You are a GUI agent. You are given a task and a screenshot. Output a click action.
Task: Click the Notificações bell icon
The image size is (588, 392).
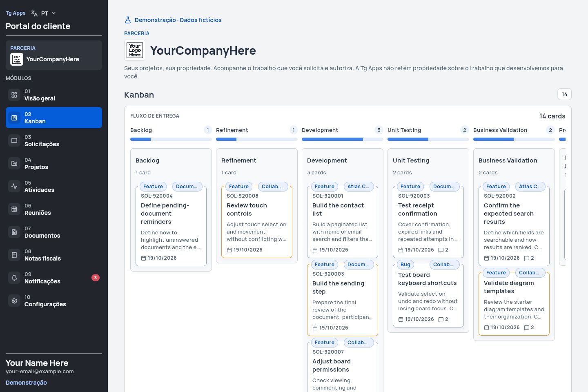[x=14, y=278]
